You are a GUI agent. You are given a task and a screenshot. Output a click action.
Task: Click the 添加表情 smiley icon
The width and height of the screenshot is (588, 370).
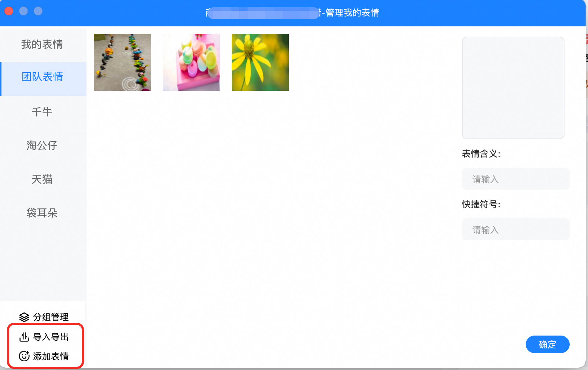pos(24,356)
